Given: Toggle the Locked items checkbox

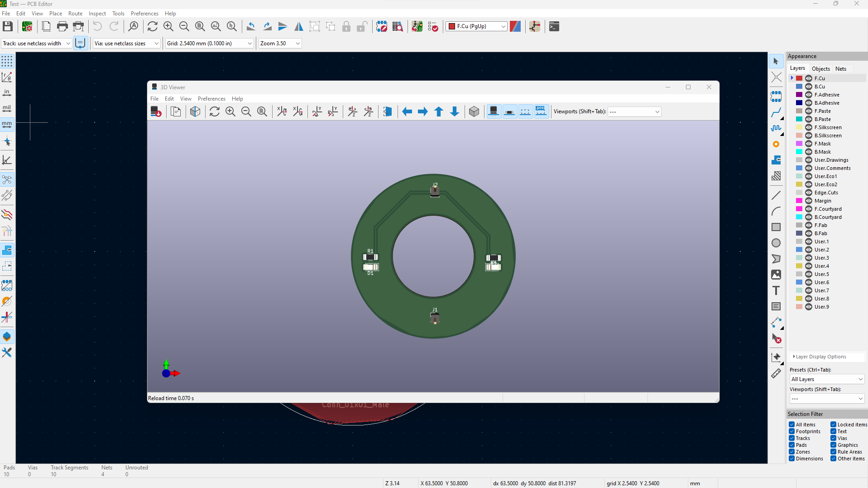Looking at the screenshot, I should coord(833,425).
